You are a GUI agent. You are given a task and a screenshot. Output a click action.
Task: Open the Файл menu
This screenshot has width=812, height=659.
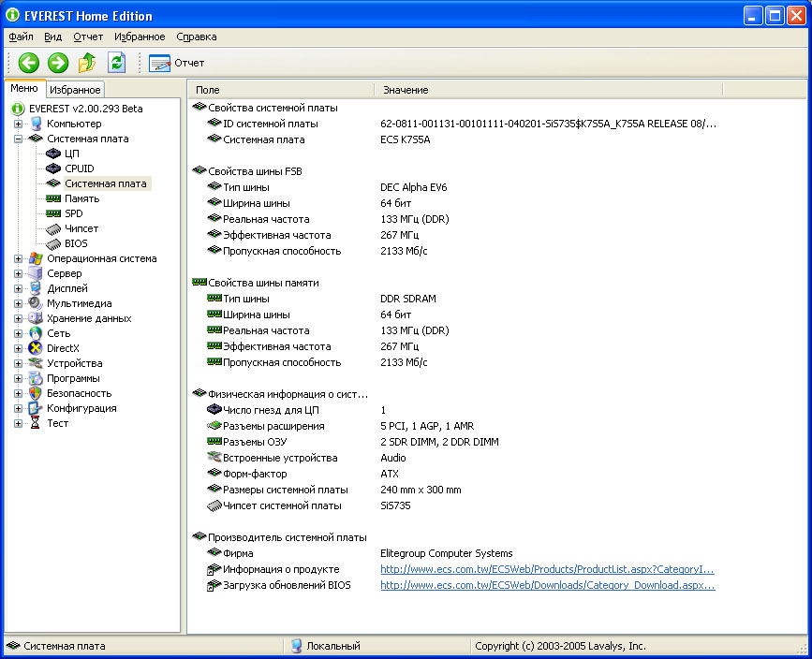coord(22,37)
